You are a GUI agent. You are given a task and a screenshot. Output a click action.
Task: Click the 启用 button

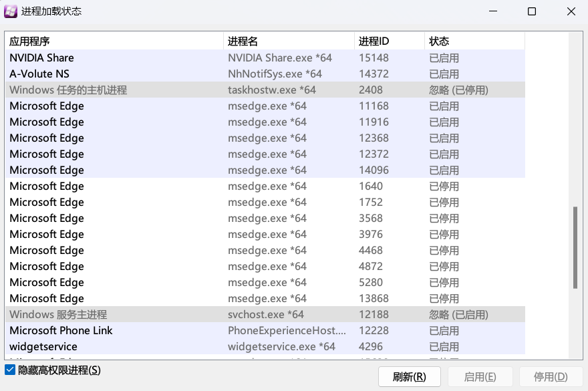click(480, 376)
